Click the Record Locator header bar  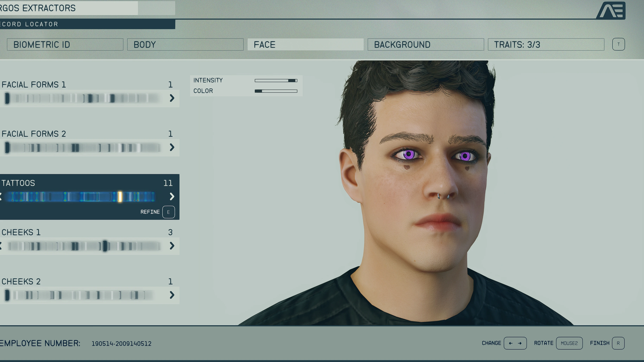[x=87, y=24]
